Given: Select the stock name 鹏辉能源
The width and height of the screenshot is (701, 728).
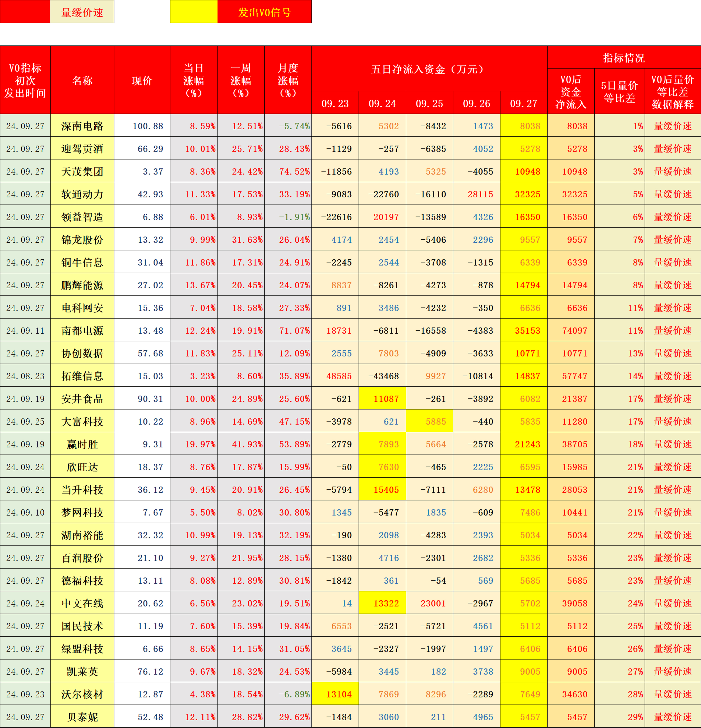Looking at the screenshot, I should pos(82,285).
